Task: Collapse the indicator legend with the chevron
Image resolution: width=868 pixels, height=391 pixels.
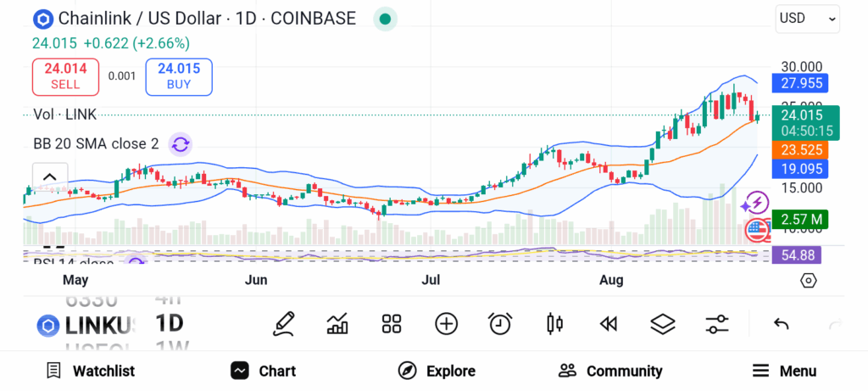Action: tap(49, 177)
